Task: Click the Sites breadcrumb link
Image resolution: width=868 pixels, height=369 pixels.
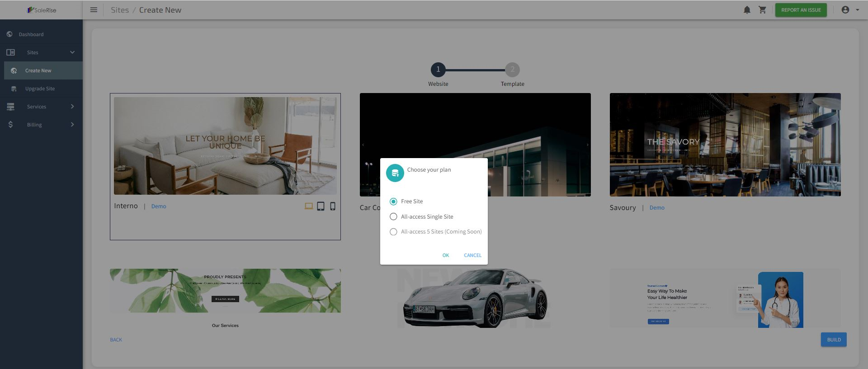Action: click(120, 10)
